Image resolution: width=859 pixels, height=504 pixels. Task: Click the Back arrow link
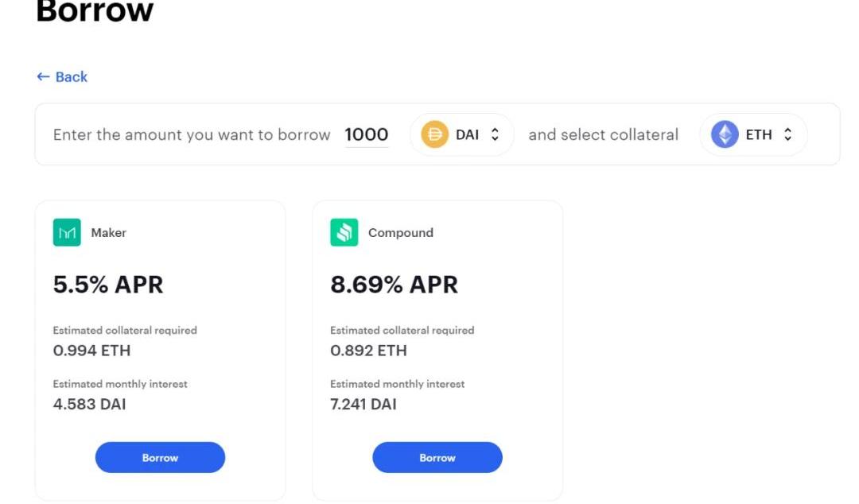coord(61,77)
